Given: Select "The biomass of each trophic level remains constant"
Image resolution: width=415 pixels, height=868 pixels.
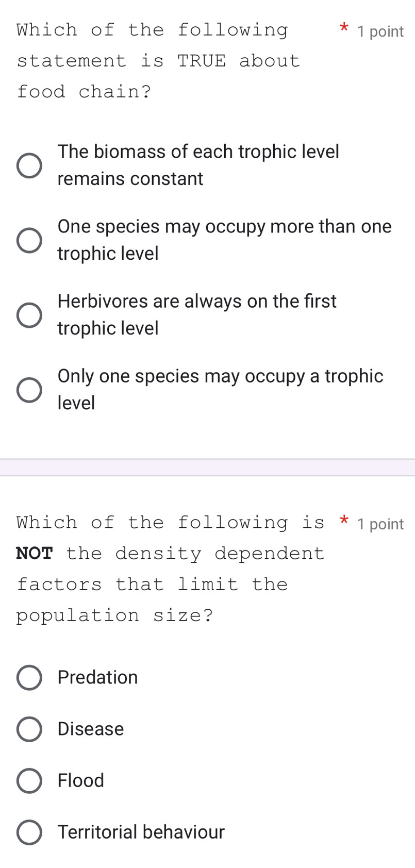Looking at the screenshot, I should (29, 165).
